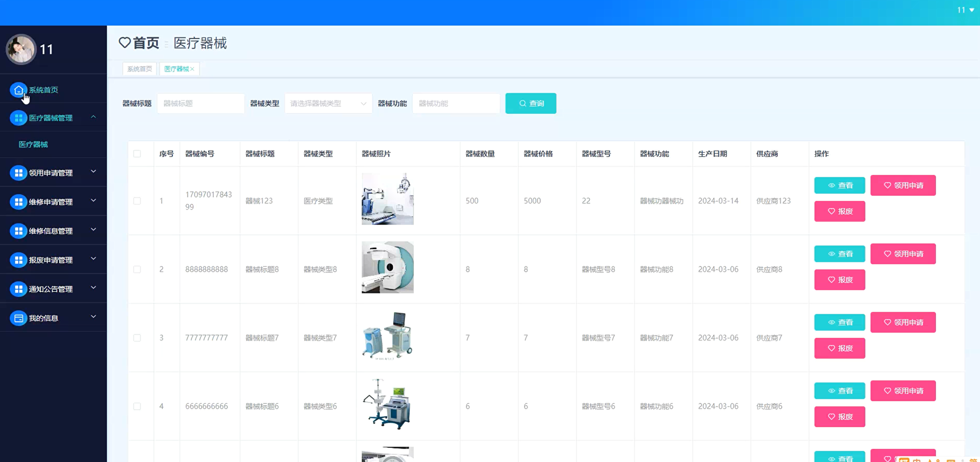Image resolution: width=980 pixels, height=462 pixels.
Task: Click the home icon beside 系统首页
Action: [x=18, y=90]
